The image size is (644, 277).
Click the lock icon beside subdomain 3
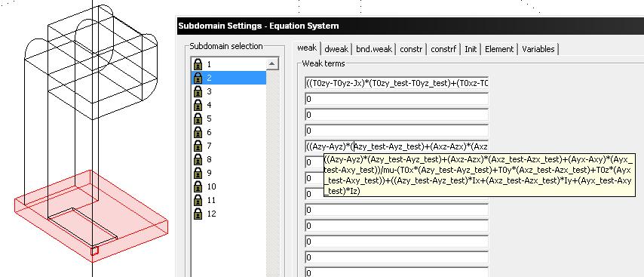198,91
